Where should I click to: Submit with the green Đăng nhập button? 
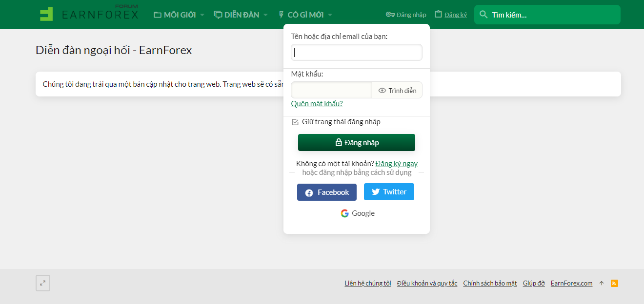point(357,143)
